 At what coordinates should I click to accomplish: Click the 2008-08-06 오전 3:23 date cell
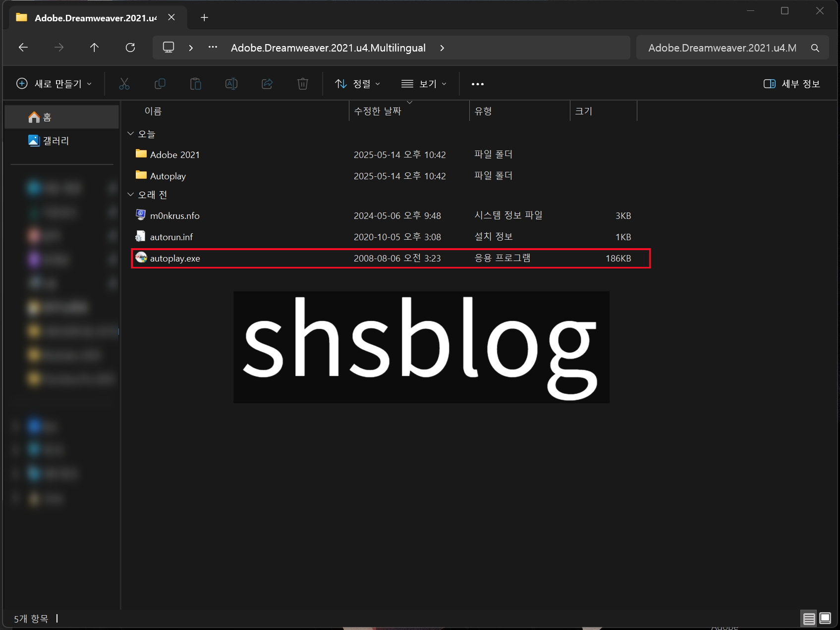(397, 258)
